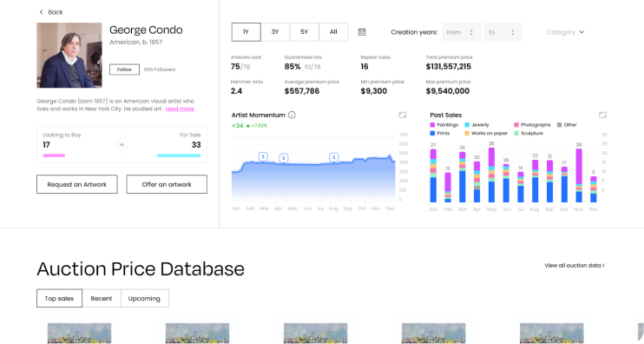Click the November bar in Past Sales
644x344 pixels.
coord(579,175)
